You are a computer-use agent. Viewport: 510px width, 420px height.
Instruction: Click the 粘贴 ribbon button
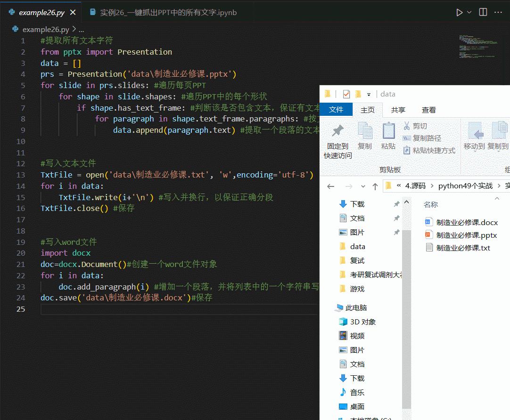[388, 136]
